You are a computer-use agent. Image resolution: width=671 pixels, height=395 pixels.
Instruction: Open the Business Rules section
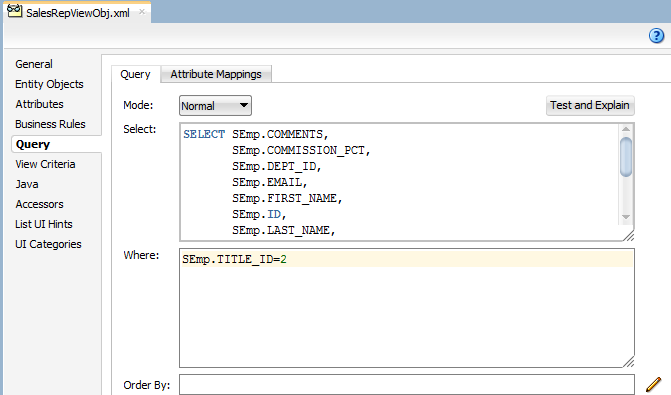pos(50,124)
